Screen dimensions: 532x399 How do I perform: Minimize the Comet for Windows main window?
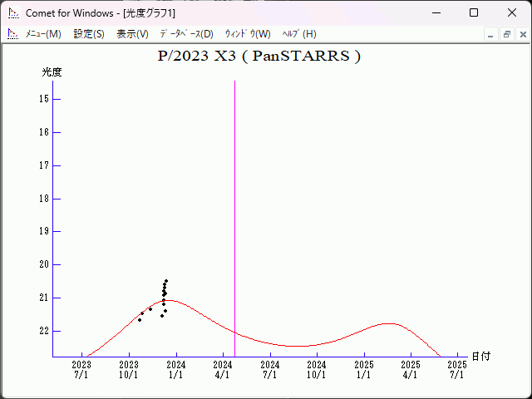[x=436, y=12]
